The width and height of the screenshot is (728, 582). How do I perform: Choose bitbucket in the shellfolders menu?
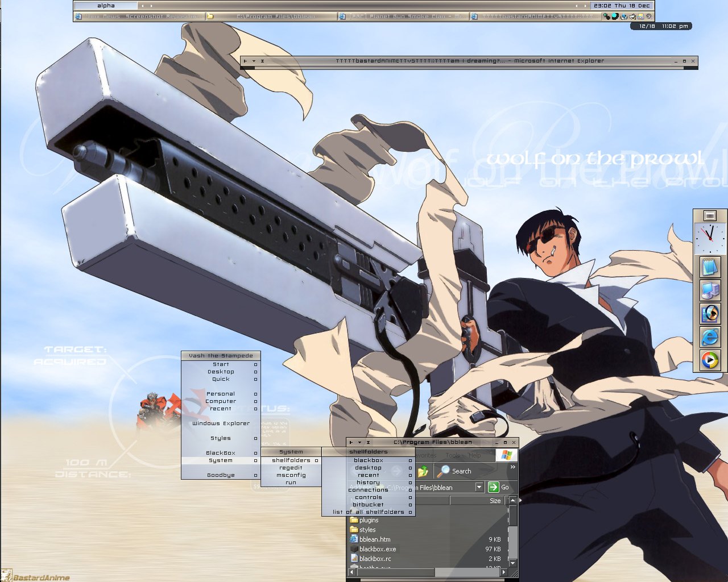pyautogui.click(x=369, y=505)
